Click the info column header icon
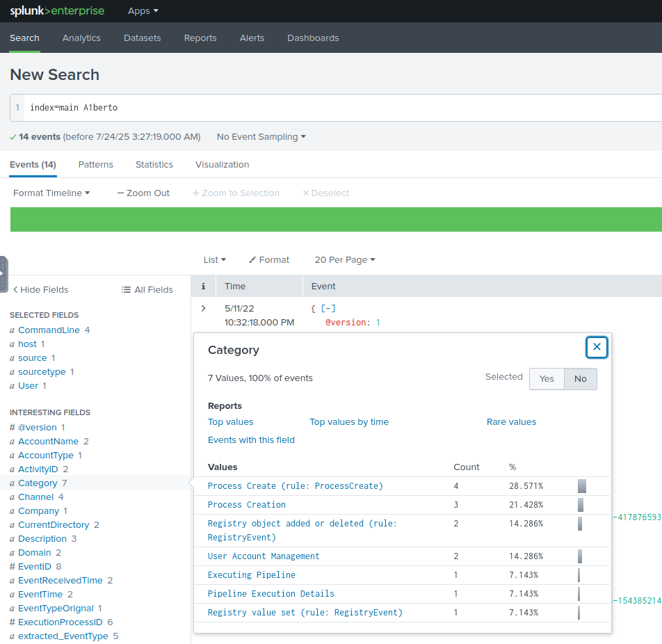The height and width of the screenshot is (644, 662). pyautogui.click(x=203, y=287)
